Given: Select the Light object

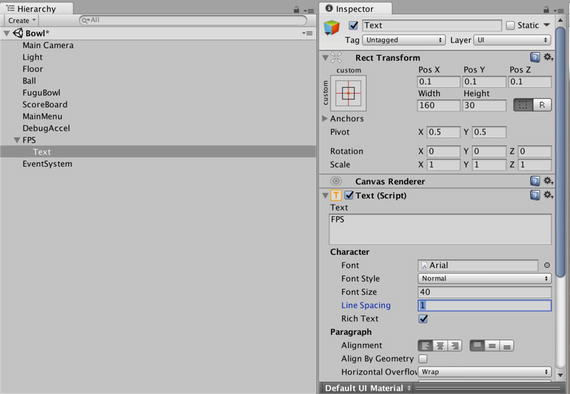Looking at the screenshot, I should pos(32,57).
